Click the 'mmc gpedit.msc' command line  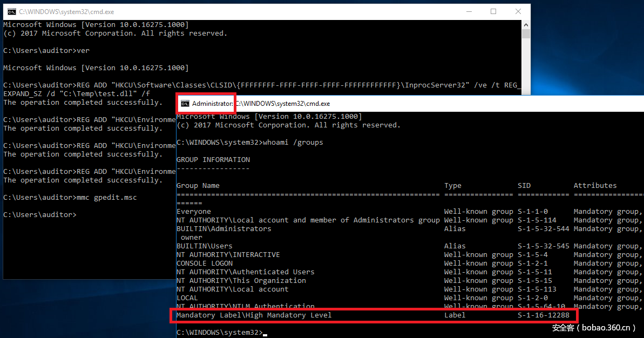[70, 198]
